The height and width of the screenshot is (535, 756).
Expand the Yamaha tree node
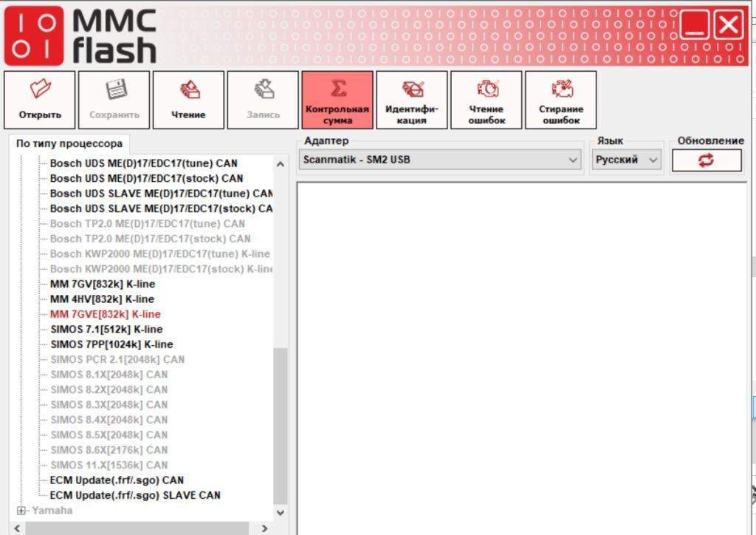point(21,511)
